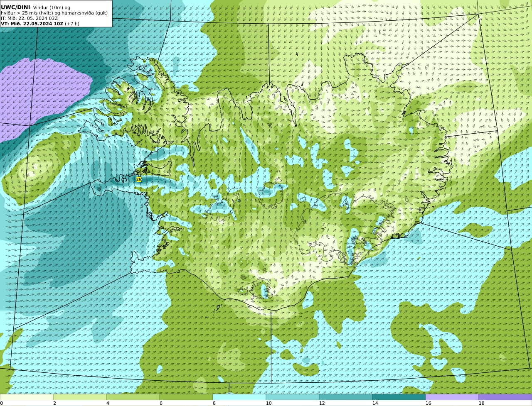Select the olive green 6–8 m/s legend swatch
Screen dimensions: 532x406
click(x=186, y=397)
